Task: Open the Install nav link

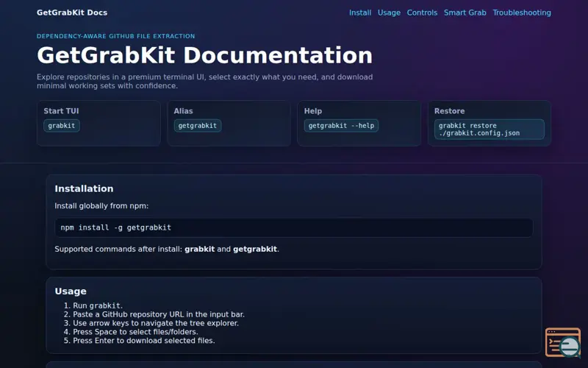Action: point(360,13)
